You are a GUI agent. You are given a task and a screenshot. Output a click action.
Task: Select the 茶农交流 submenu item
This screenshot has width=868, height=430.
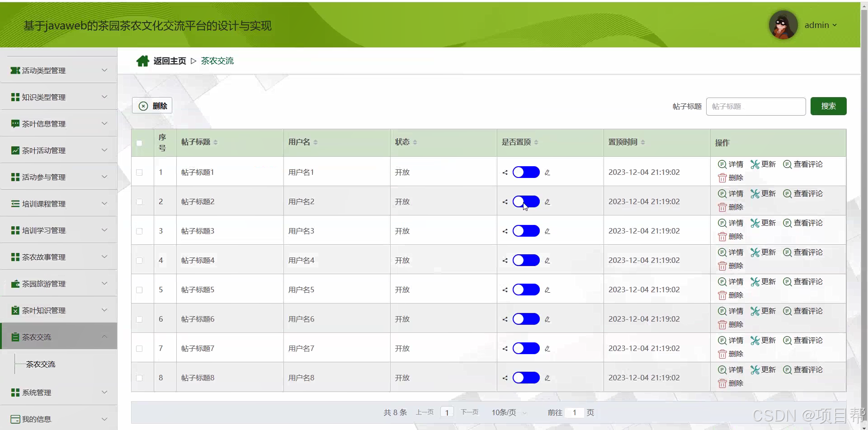tap(41, 365)
